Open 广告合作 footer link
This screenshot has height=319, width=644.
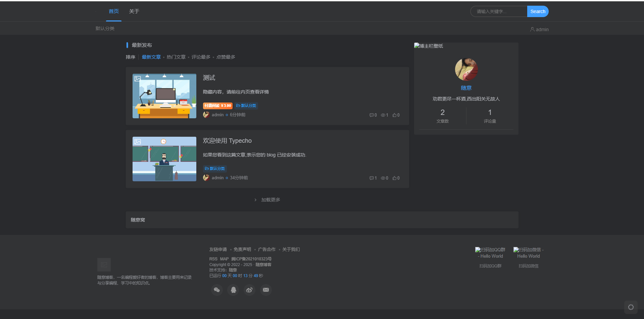[267, 249]
